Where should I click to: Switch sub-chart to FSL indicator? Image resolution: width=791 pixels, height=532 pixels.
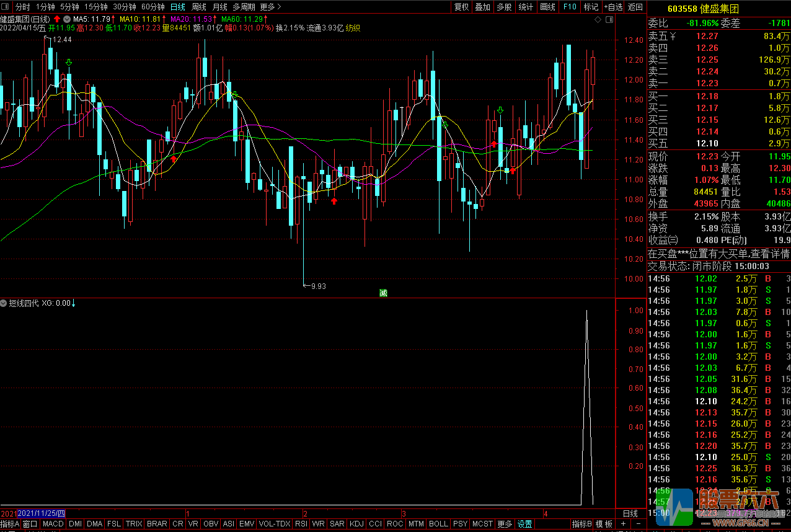coord(114,524)
